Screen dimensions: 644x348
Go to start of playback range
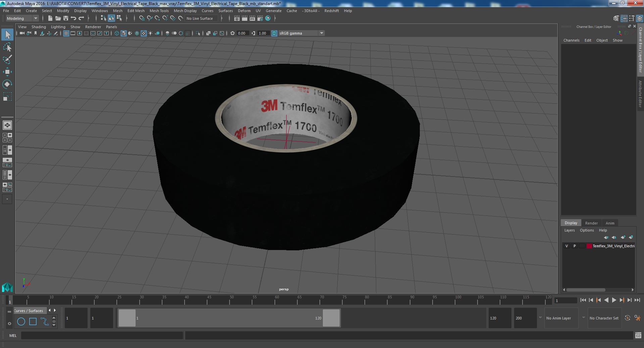point(583,300)
